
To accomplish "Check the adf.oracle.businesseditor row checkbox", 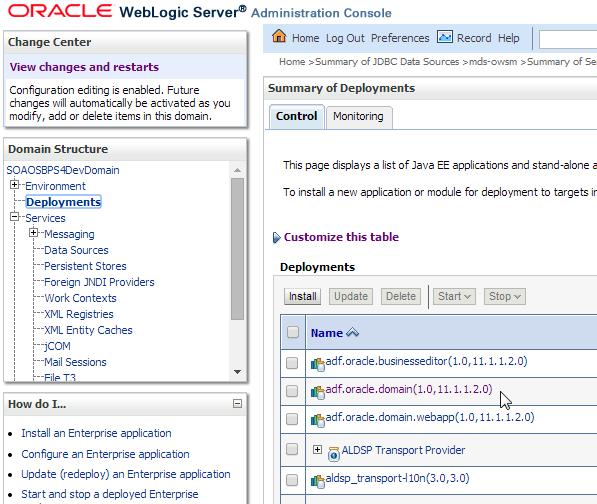I will click(292, 363).
